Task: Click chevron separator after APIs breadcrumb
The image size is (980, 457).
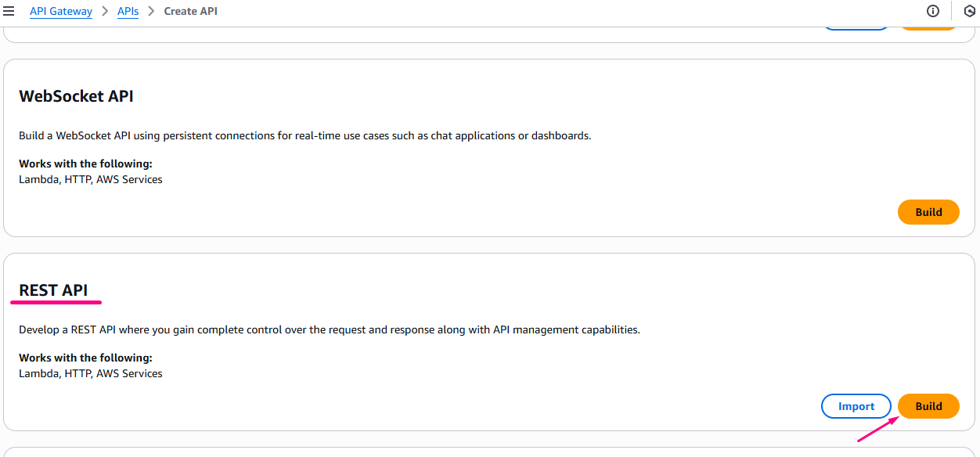Action: point(151,12)
